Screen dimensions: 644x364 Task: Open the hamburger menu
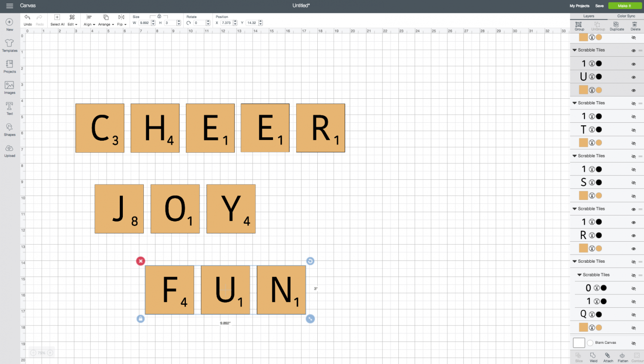(9, 6)
